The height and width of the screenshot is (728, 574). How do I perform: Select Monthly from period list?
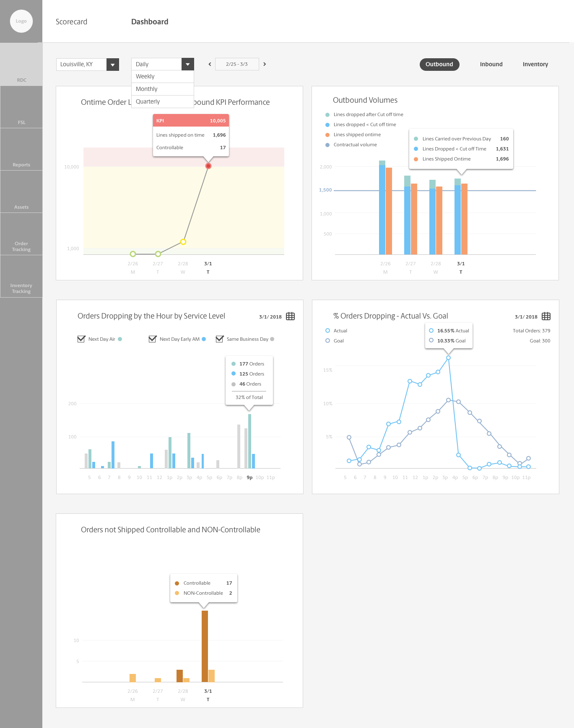[x=163, y=89]
